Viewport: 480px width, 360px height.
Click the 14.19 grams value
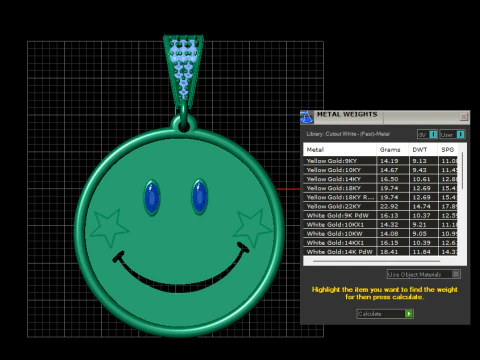pos(389,161)
